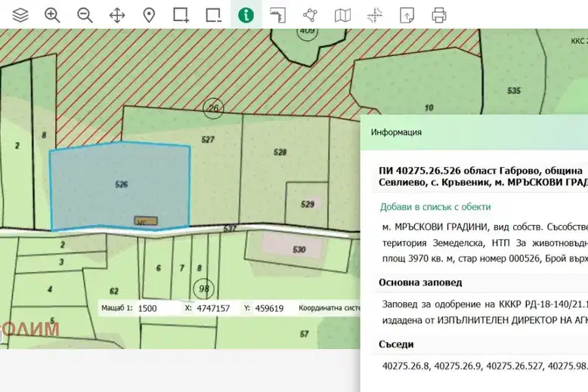The width and height of the screenshot is (588, 392).
Task: Toggle the green information tool
Action: pos(246,15)
